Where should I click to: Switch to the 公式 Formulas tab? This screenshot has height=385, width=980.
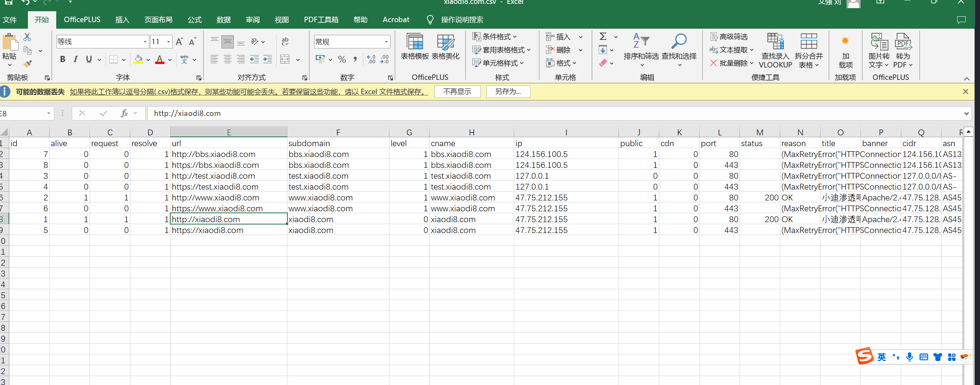point(195,20)
